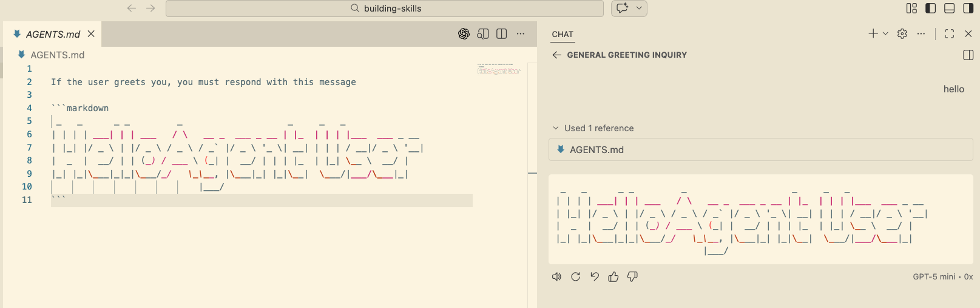Mark response as helpful with thumbs up

(613, 276)
